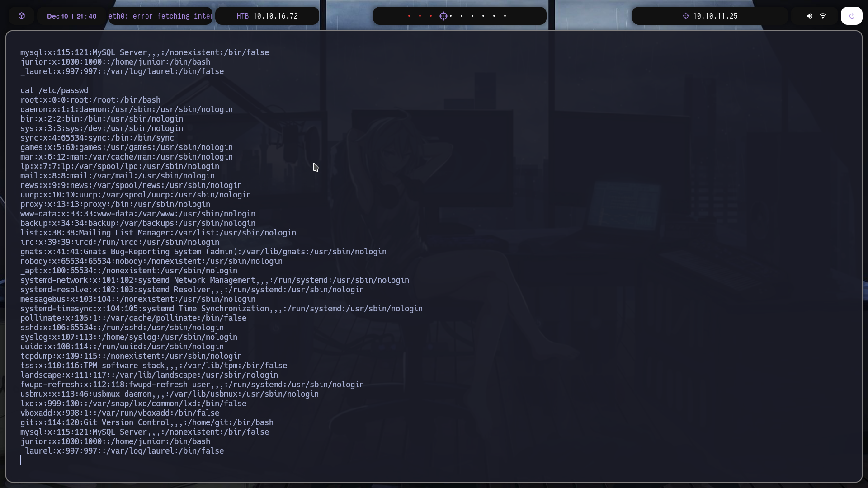Click the proxy:x:13:13 line
The width and height of the screenshot is (868, 488).
tap(115, 204)
